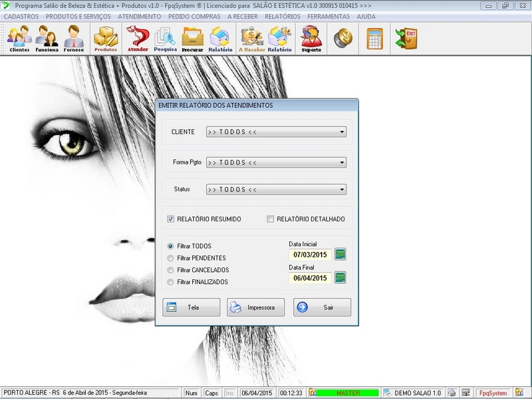Select Filtrar TODOS radio button
The image size is (532, 399).
click(170, 246)
